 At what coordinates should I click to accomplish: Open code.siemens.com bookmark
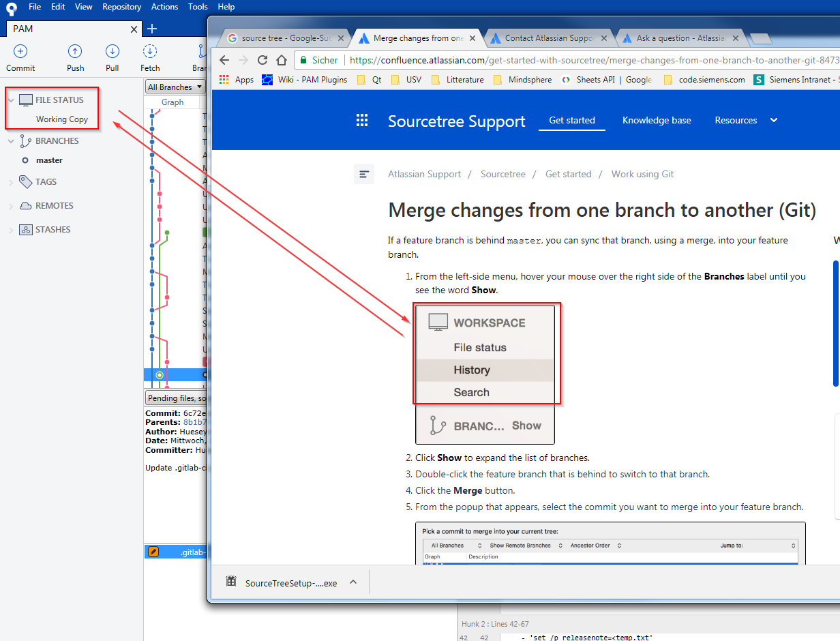point(704,80)
